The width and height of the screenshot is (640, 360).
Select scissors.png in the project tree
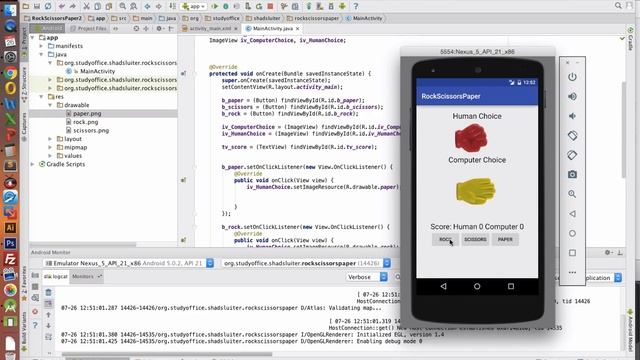(91, 131)
